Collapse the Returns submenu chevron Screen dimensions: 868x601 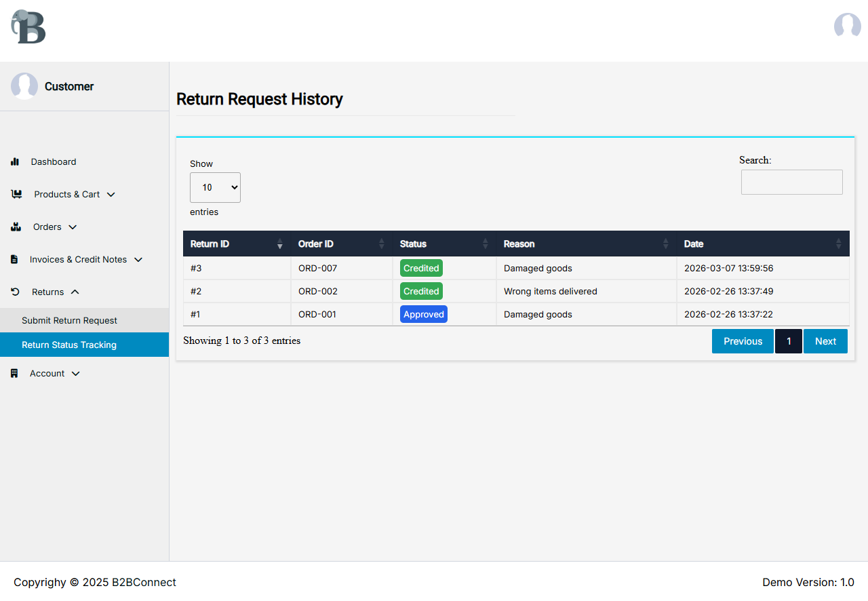[x=75, y=292]
